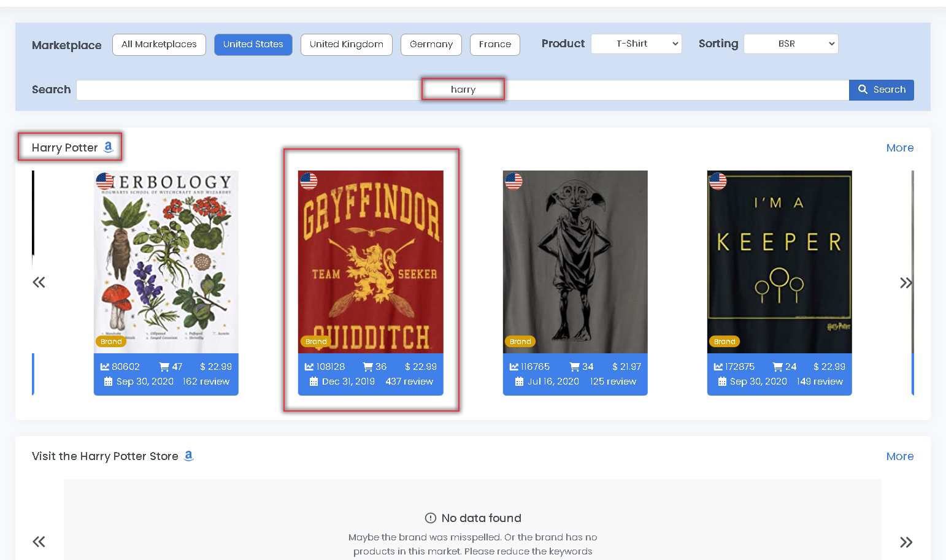Screen dimensions: 946x560
Task: Open the Product T-Shirt dropdown
Action: pos(636,44)
